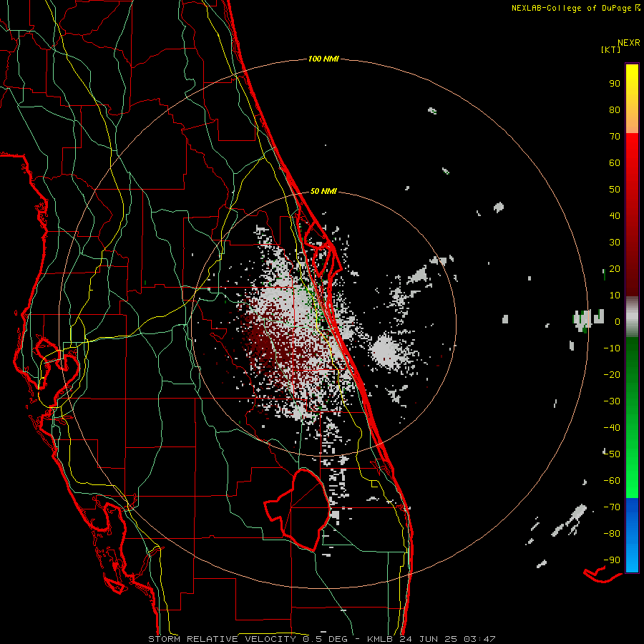Click the gray zero-velocity segment of color bar
This screenshot has height=644, width=644.
click(x=632, y=317)
